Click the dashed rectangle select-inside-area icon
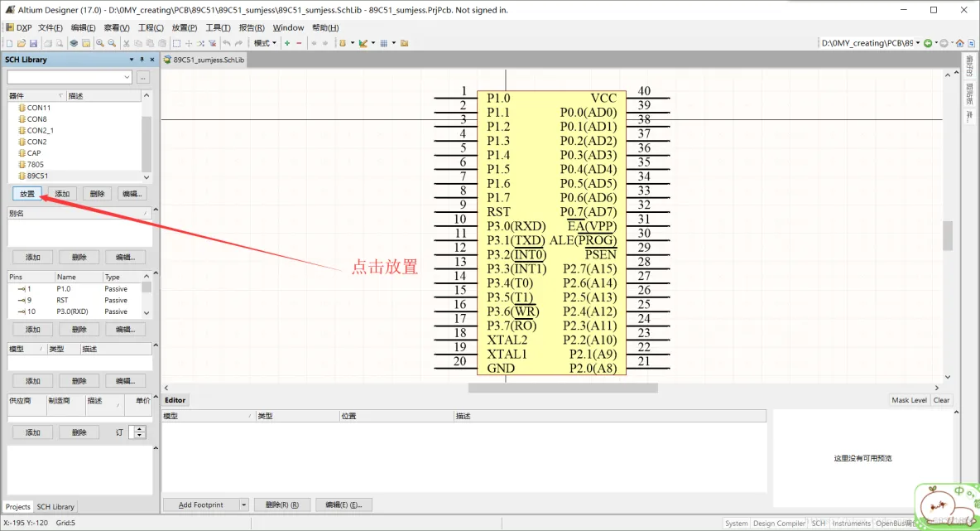The height and width of the screenshot is (531, 980). (x=177, y=43)
